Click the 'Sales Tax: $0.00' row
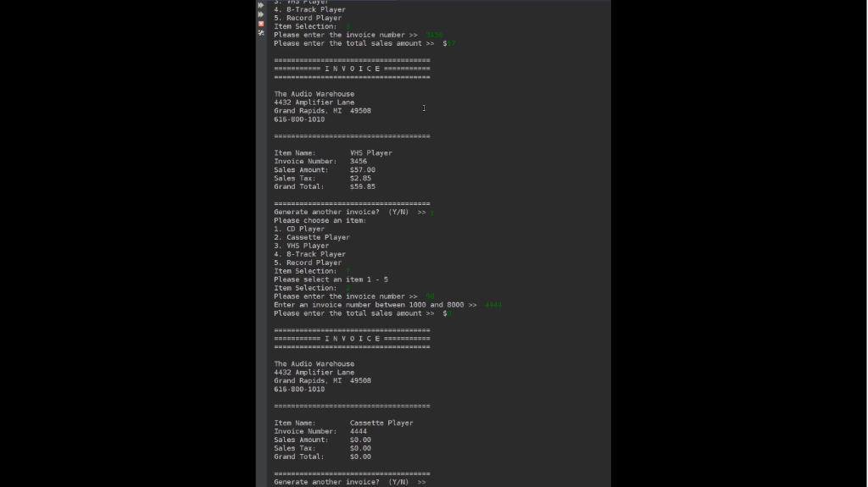The height and width of the screenshot is (487, 868). coord(322,448)
